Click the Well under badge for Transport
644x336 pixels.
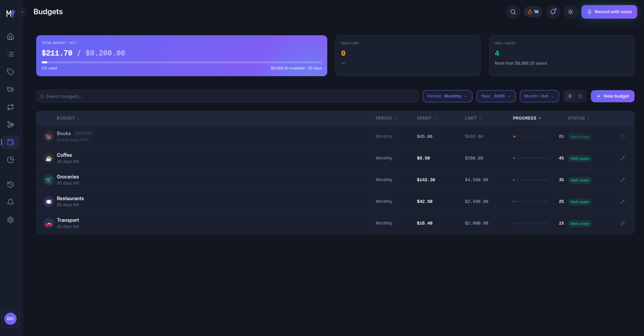[x=580, y=224]
